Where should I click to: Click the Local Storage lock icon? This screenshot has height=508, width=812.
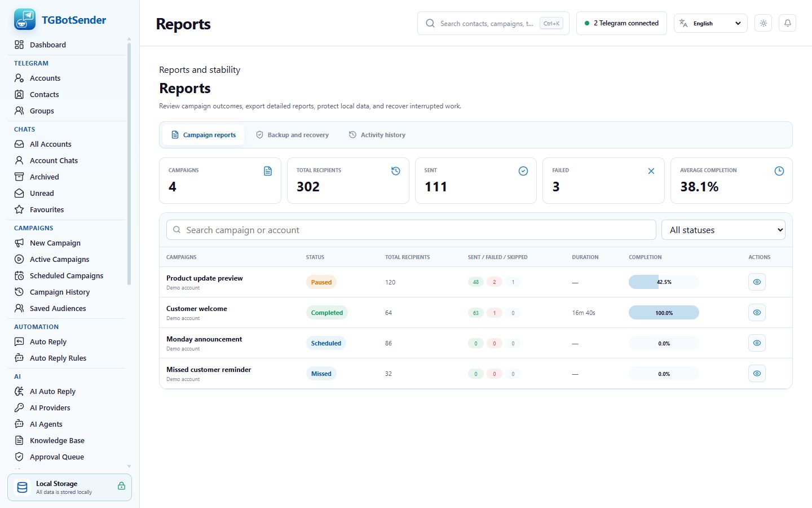(121, 486)
